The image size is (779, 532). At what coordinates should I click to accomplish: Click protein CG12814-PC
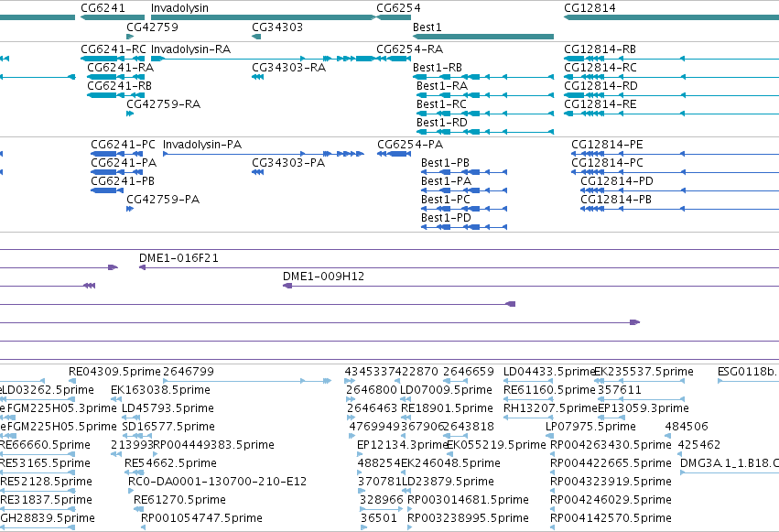[x=607, y=163]
